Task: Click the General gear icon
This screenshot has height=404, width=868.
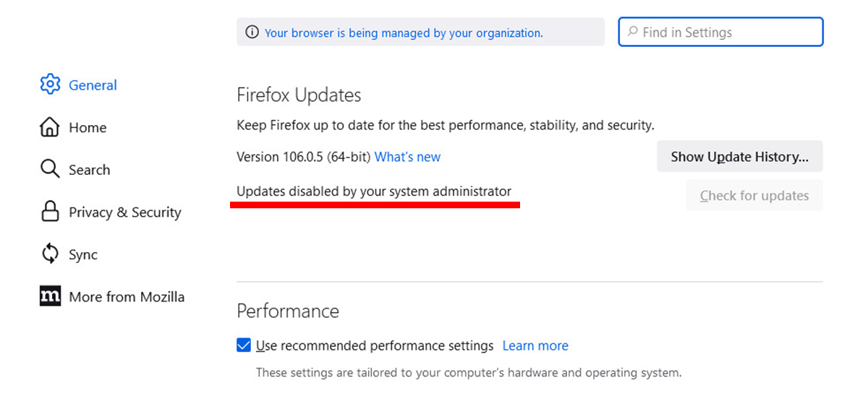Action: (x=50, y=85)
